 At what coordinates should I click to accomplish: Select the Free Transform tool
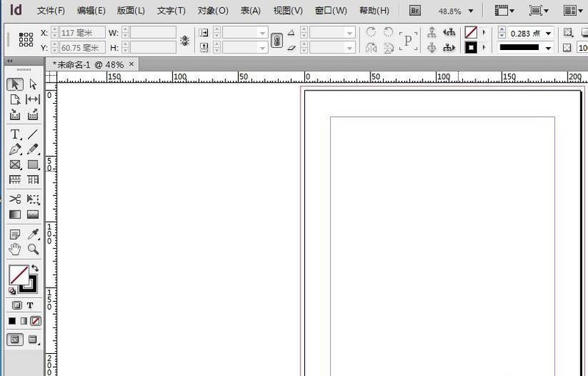(33, 199)
